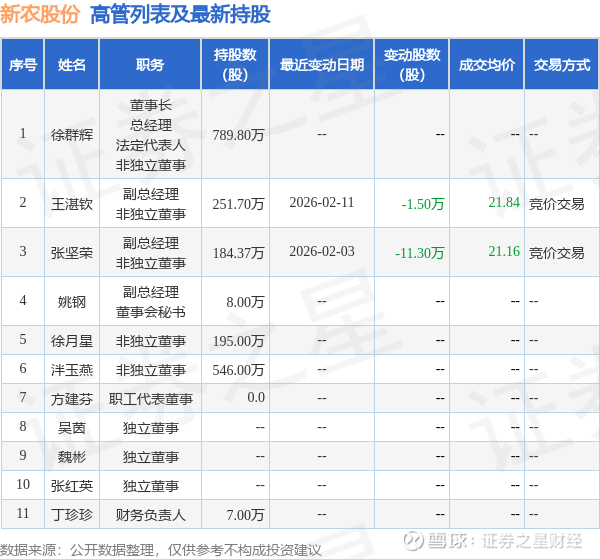Click the 姓名 column header

tap(72, 64)
